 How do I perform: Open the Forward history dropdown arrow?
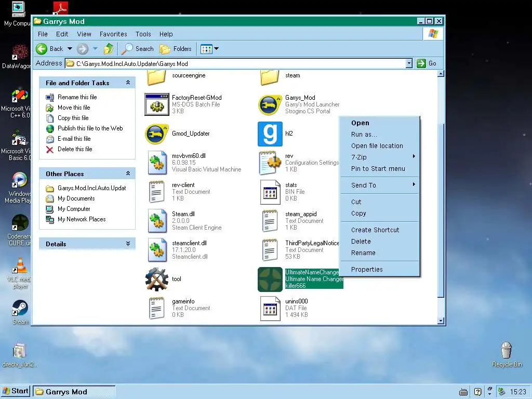(x=96, y=49)
